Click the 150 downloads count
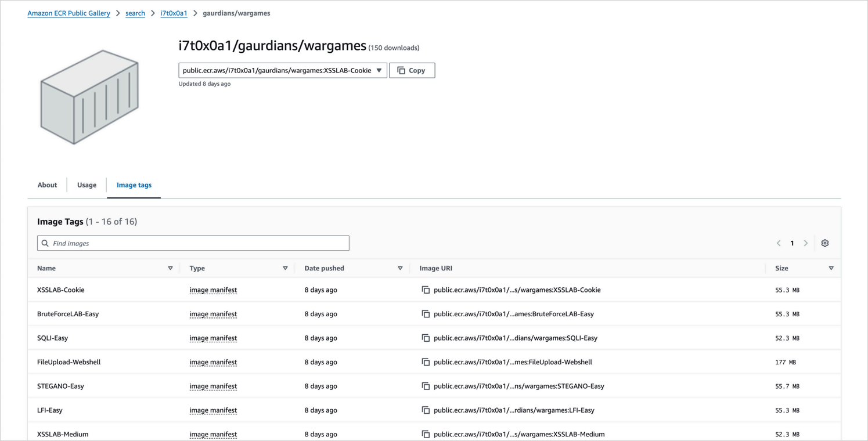 point(394,48)
